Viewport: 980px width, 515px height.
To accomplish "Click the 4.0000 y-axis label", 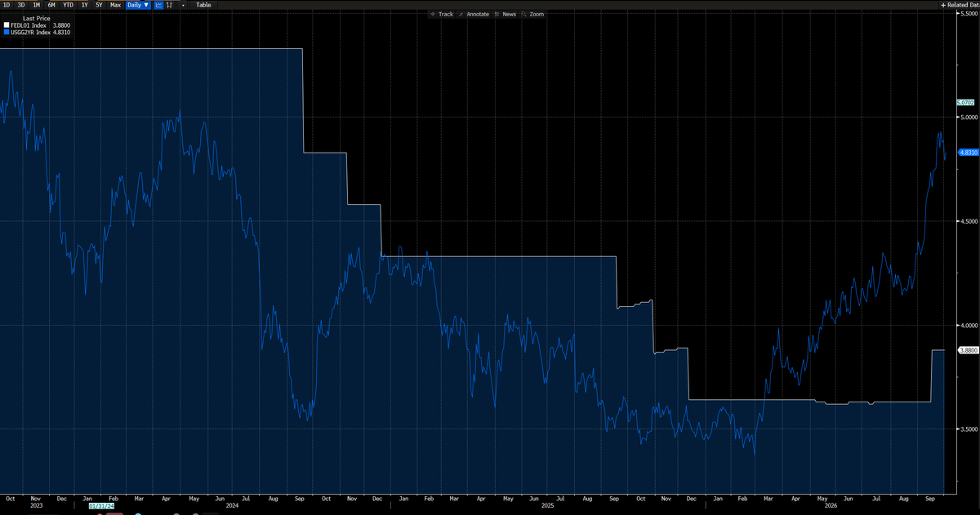I will click(x=969, y=326).
